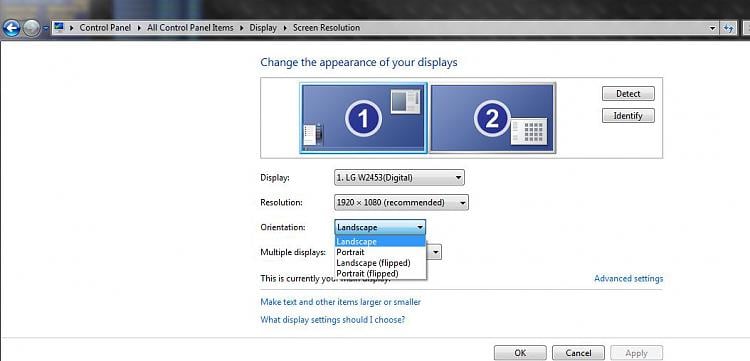Click All Control Panel Items breadcrumb
This screenshot has width=750, height=361.
(190, 28)
